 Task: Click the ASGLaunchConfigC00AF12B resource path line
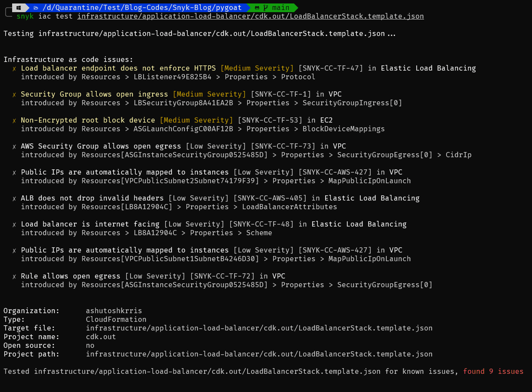click(x=203, y=129)
